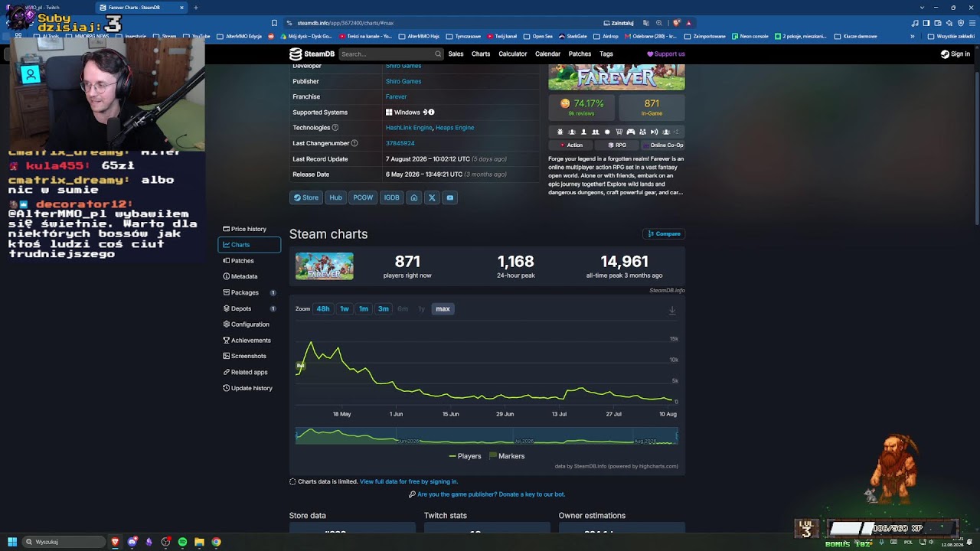Image resolution: width=980 pixels, height=551 pixels.
Task: Open the Calculator page
Action: pyautogui.click(x=513, y=54)
